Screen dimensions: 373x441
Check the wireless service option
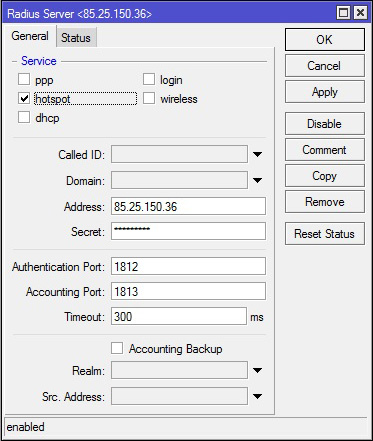pyautogui.click(x=149, y=99)
